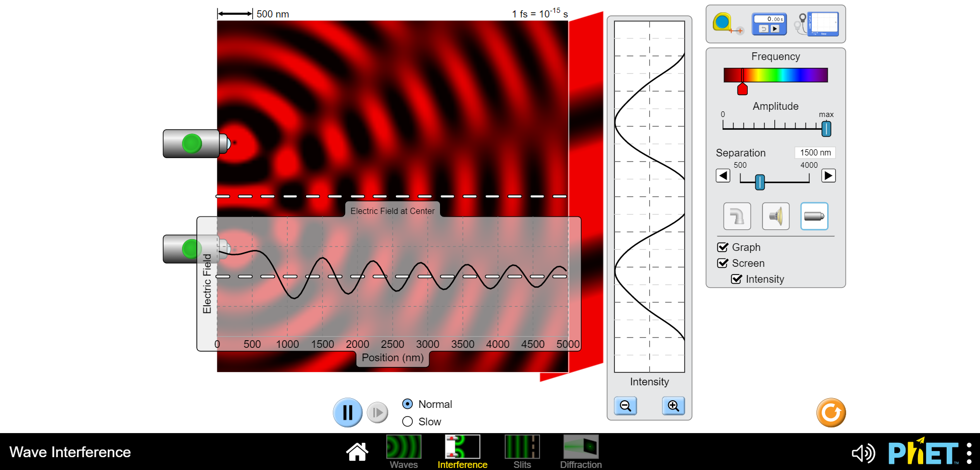
Task: Switch to the water faucet source
Action: click(x=737, y=216)
